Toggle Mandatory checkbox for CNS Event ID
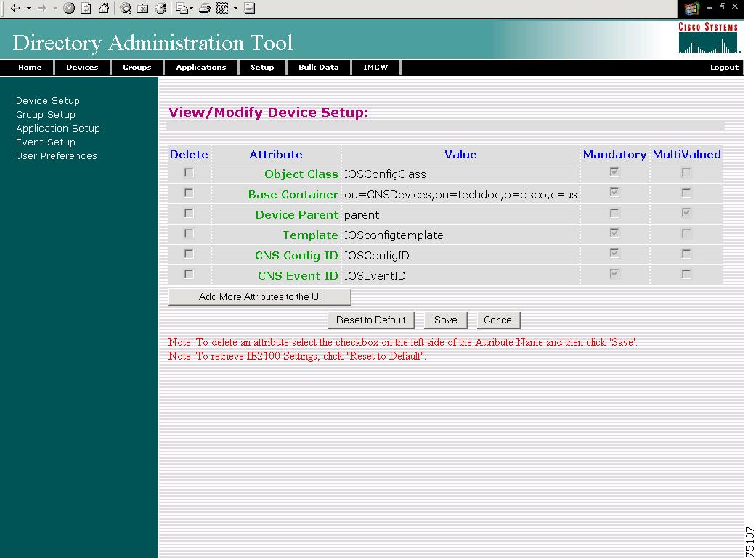This screenshot has width=756, height=558. click(x=614, y=273)
